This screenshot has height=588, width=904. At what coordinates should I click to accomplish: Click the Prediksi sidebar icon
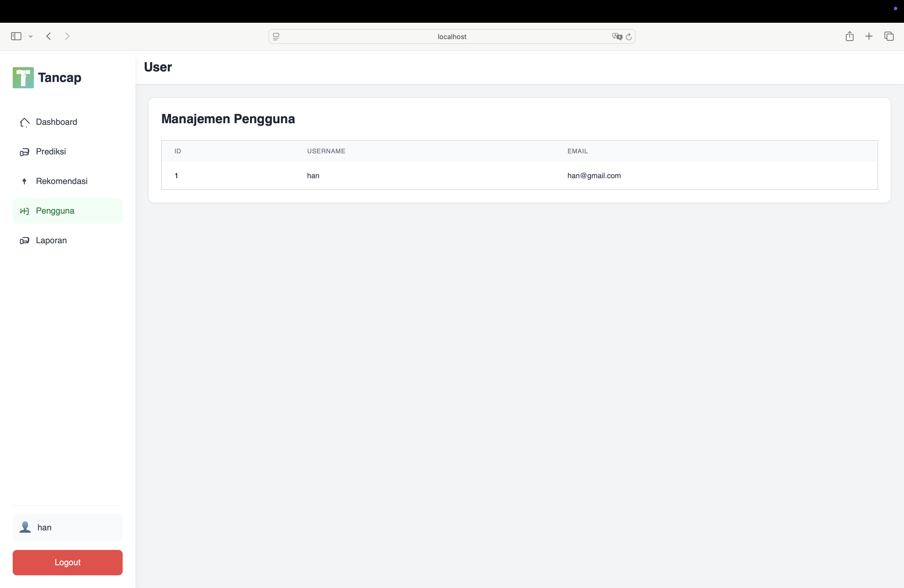coord(24,152)
